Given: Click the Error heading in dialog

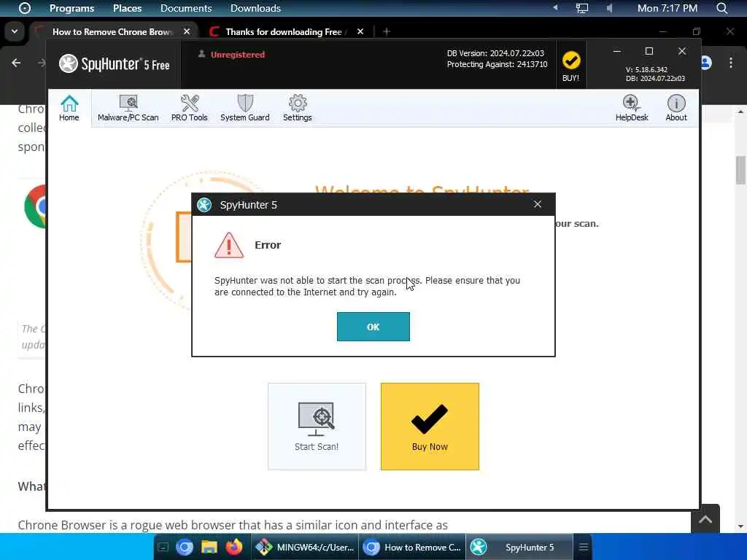Looking at the screenshot, I should coord(268,245).
